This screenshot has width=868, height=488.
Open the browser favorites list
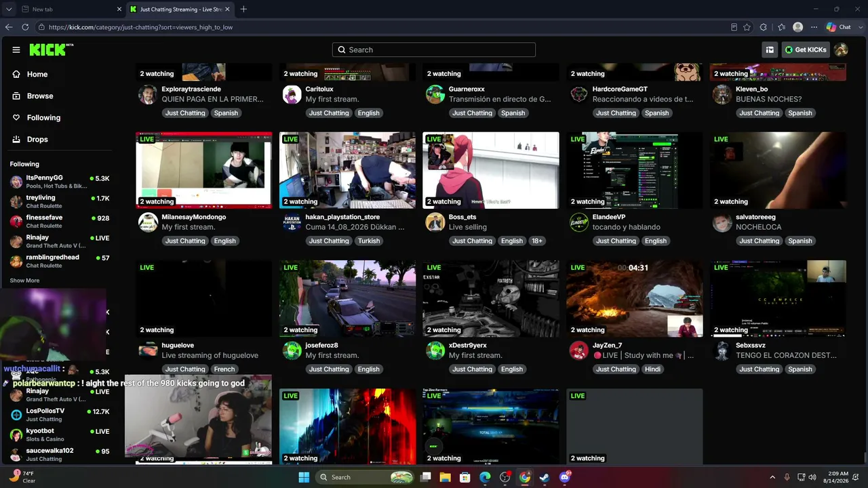click(x=781, y=27)
